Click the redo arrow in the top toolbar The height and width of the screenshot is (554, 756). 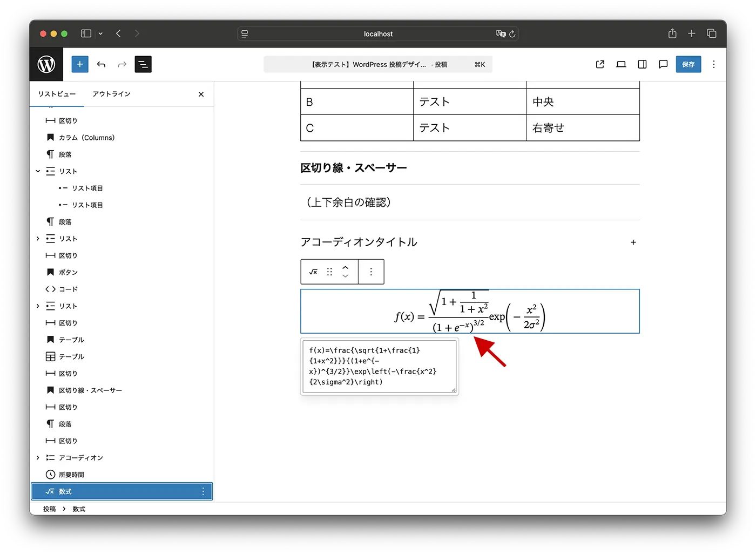[x=122, y=64]
